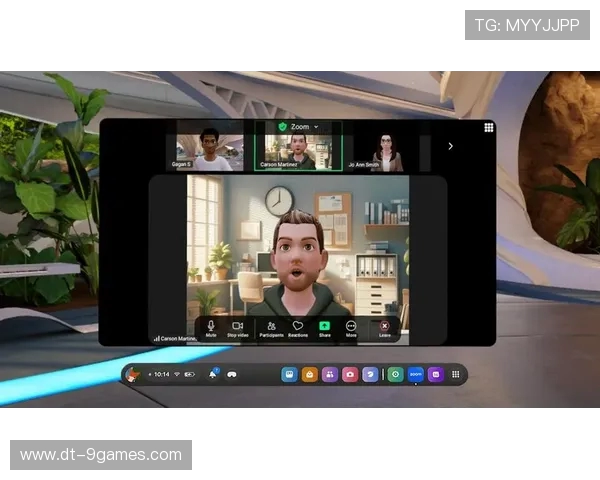The image size is (600, 480).
Task: Open the Zoom app in the dock
Action: [x=416, y=375]
